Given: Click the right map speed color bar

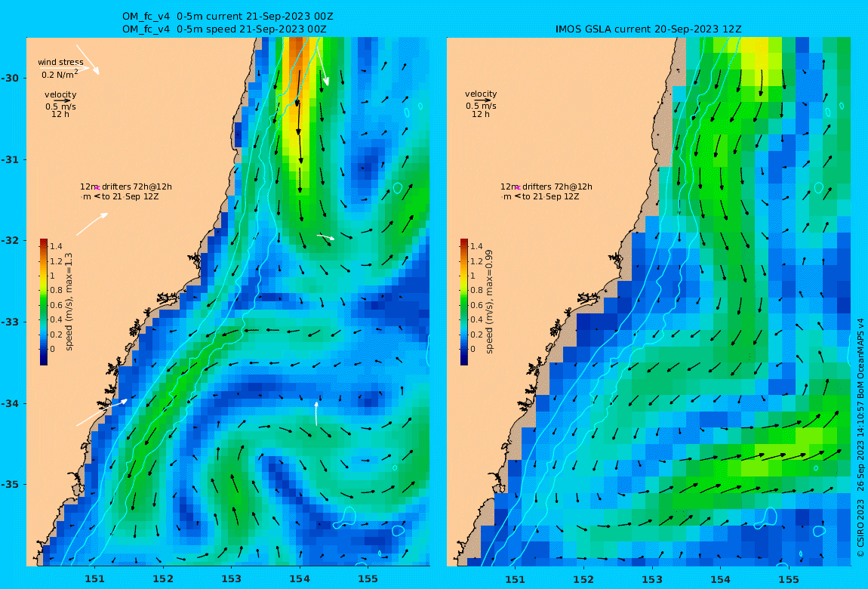Looking at the screenshot, I should [464, 302].
